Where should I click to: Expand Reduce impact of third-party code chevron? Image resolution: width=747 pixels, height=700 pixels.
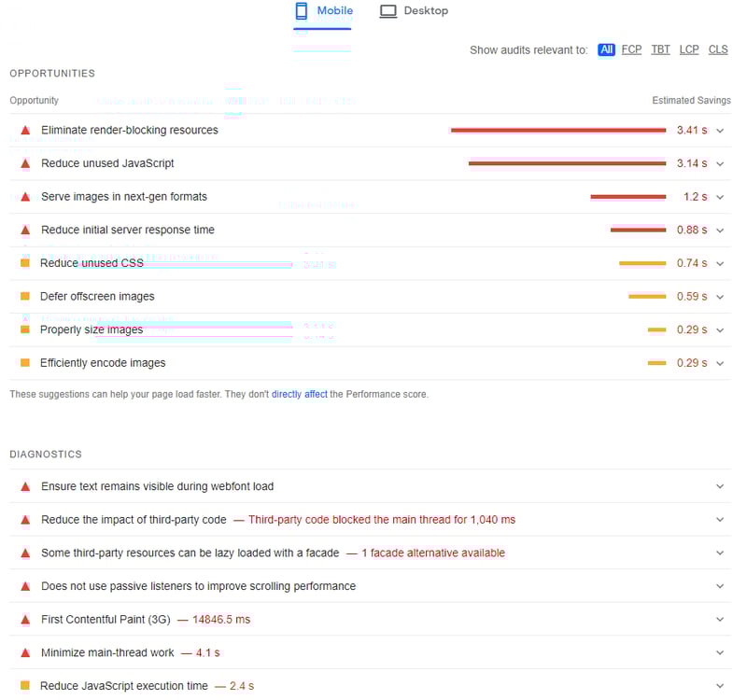pos(720,520)
